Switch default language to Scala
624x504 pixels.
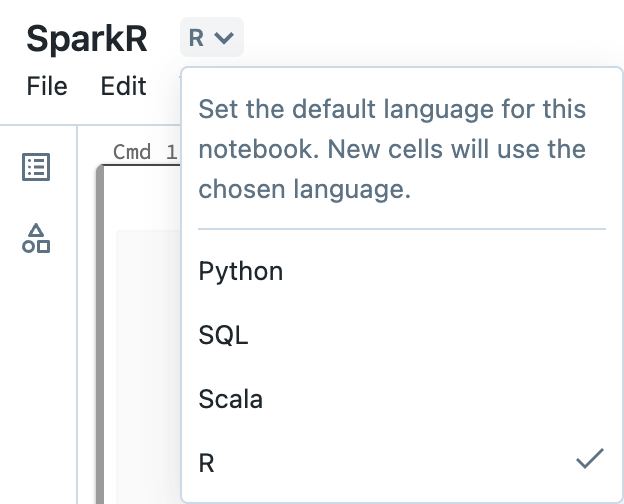tap(231, 399)
